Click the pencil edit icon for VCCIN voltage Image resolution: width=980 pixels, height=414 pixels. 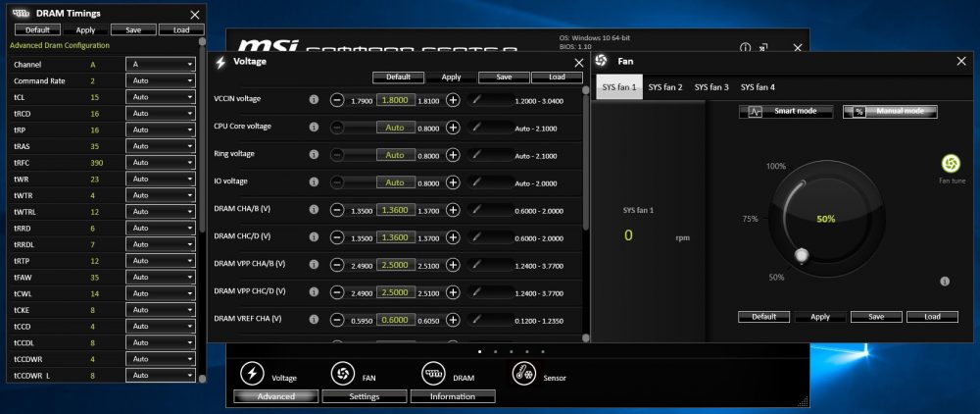click(477, 99)
